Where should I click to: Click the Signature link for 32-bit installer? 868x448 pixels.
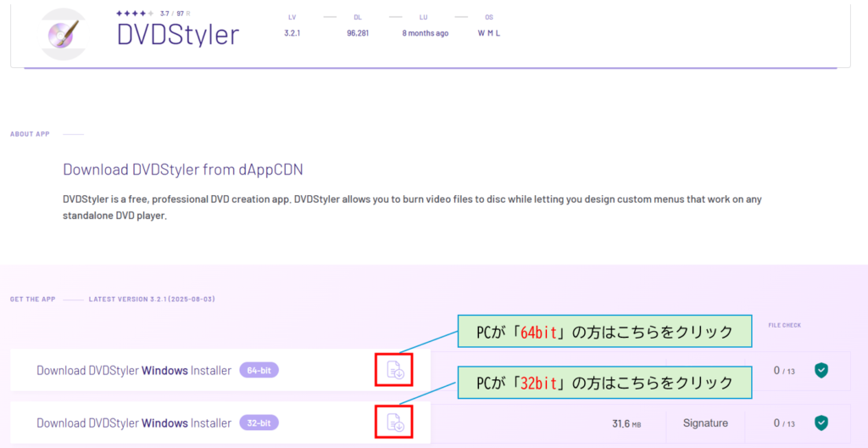(704, 423)
